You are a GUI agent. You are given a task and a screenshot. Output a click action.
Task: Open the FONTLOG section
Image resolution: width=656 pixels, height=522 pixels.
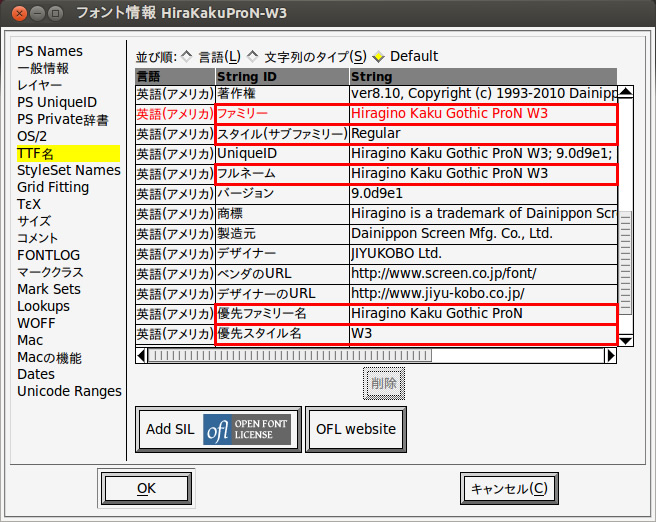tap(49, 255)
